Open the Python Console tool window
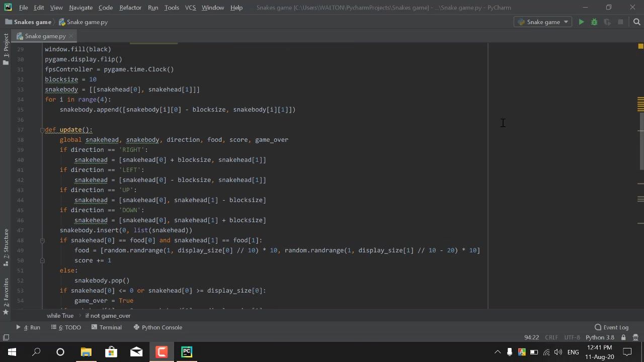644x362 pixels. tap(157, 327)
